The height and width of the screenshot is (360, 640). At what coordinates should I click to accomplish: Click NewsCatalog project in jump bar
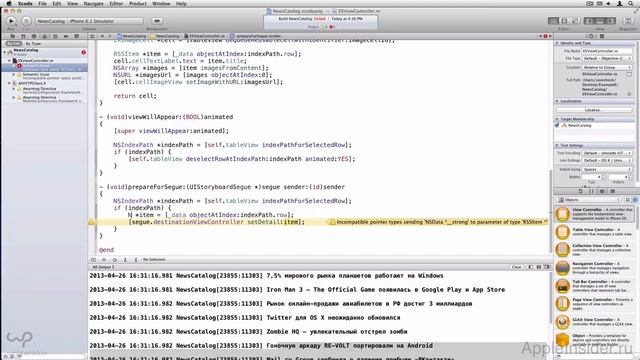tap(132, 36)
